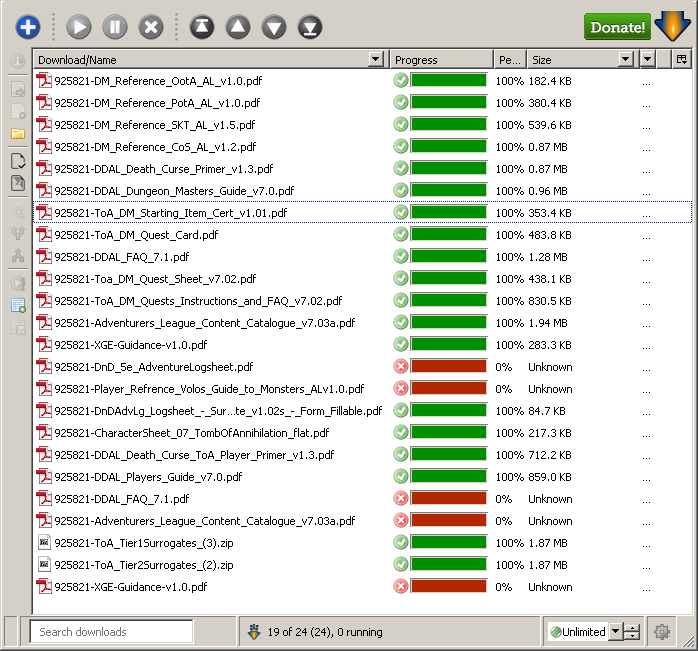Select 925821-CharacterSheet_07_TombOfAnnihilation_flat.pdf
Screen dimensions: 698x651
pos(362,433)
